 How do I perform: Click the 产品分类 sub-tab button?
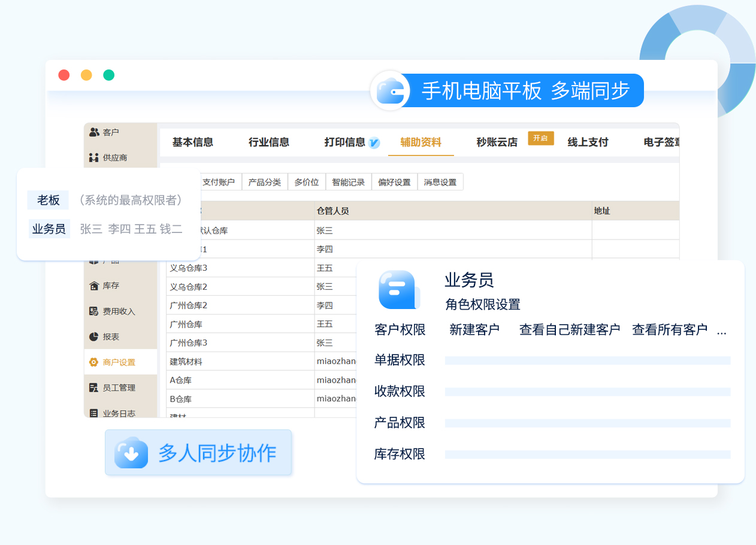(x=264, y=182)
